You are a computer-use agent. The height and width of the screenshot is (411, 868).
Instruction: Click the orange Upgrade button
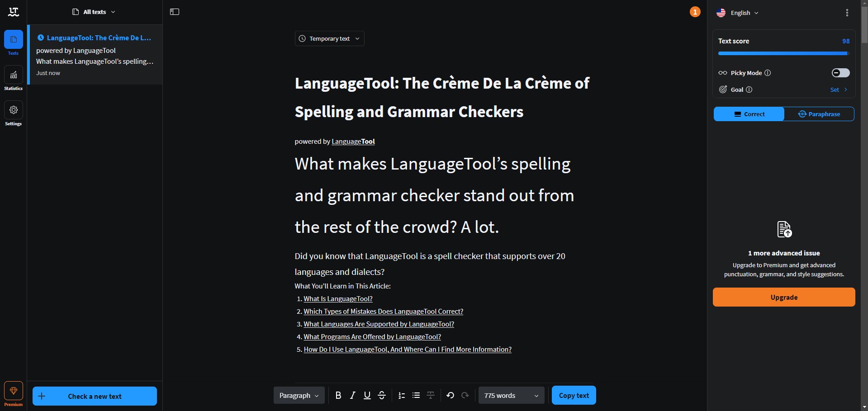pyautogui.click(x=784, y=297)
